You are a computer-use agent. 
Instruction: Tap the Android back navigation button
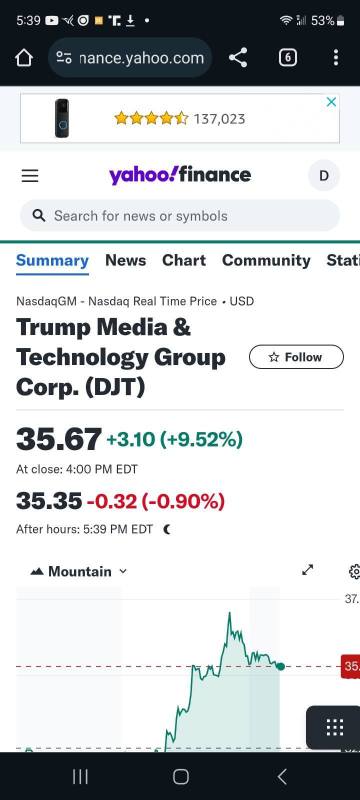click(x=282, y=777)
